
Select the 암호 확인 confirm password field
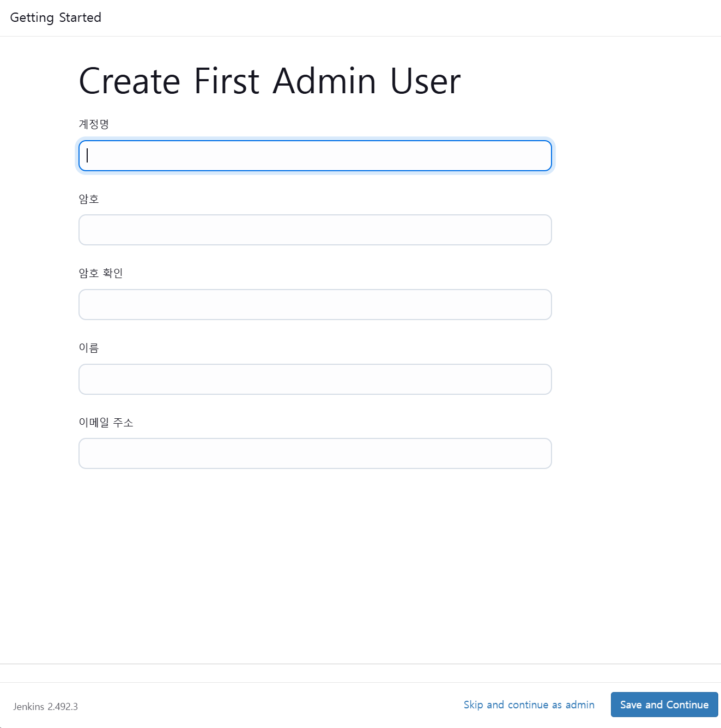[315, 305]
